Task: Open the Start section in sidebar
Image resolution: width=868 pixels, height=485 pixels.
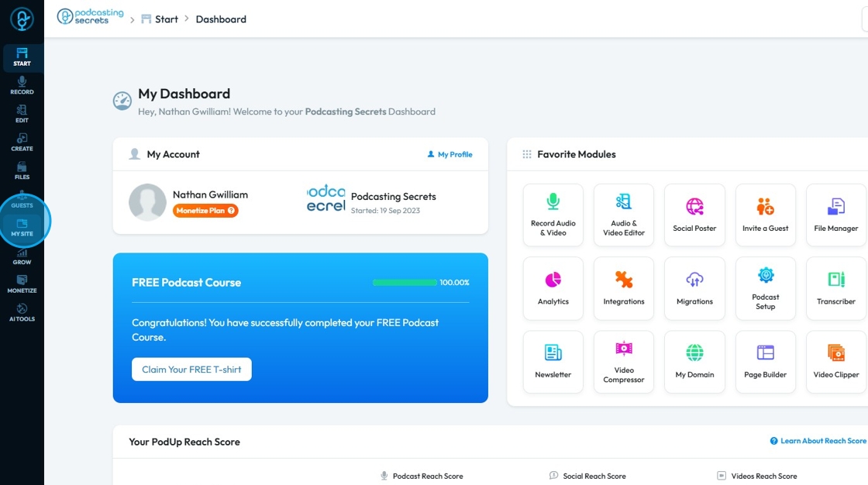Action: 22,57
